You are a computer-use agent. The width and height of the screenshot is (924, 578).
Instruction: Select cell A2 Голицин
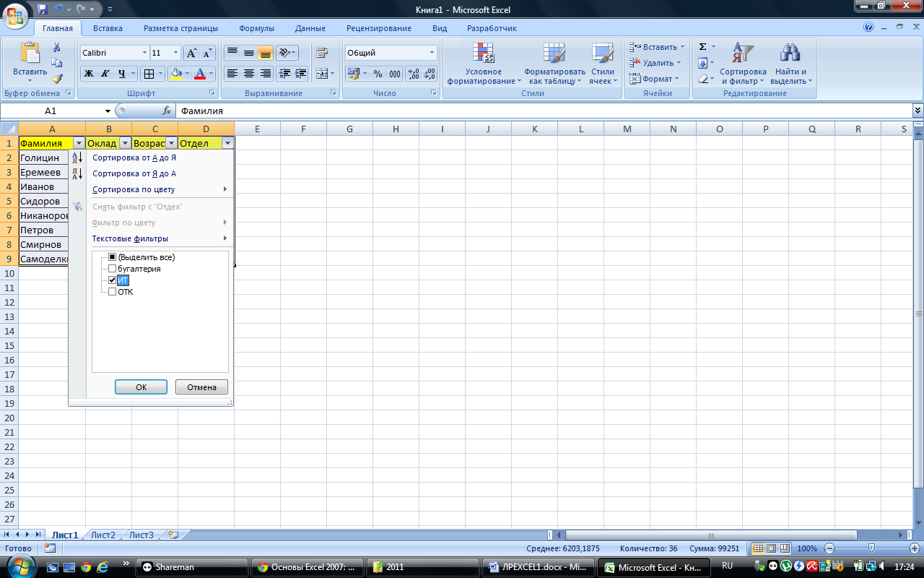click(x=44, y=158)
